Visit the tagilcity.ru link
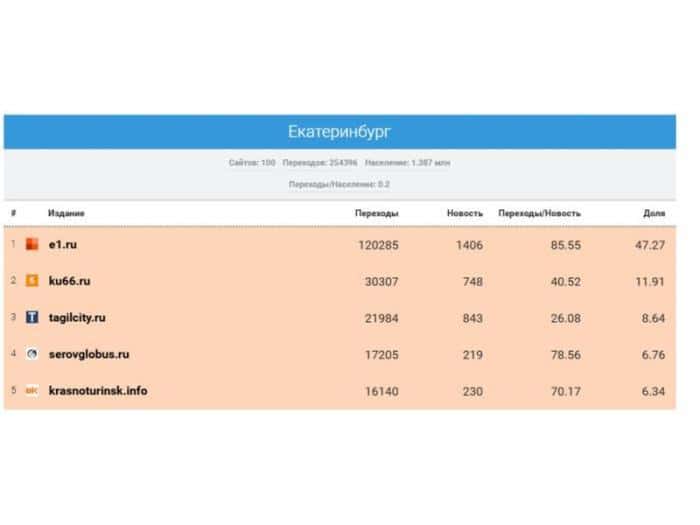The height and width of the screenshot is (525, 700). pos(77,318)
